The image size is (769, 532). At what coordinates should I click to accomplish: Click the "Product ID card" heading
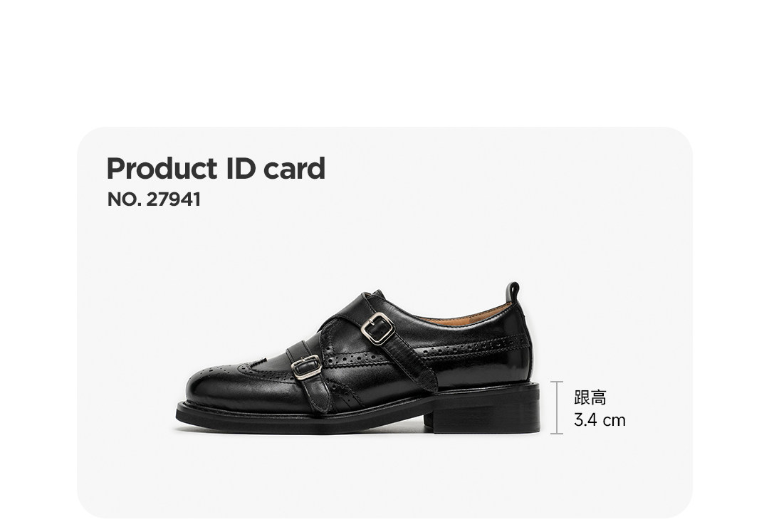[x=216, y=169]
